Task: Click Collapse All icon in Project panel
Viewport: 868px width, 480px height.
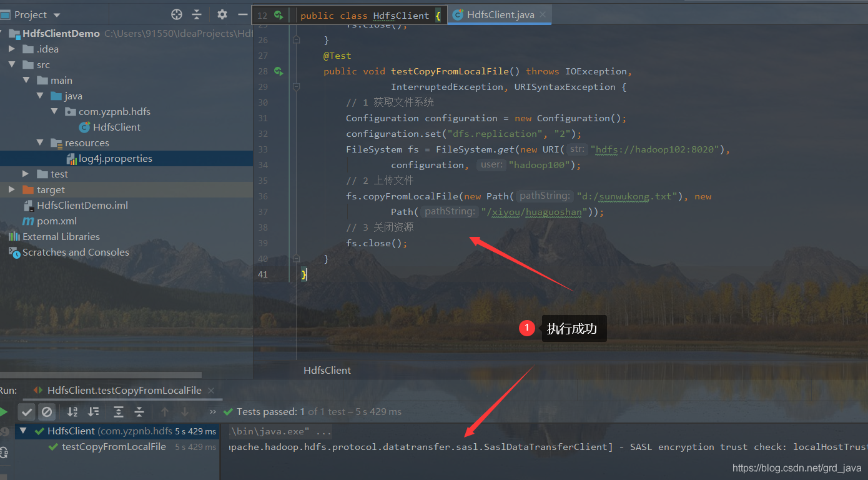Action: click(197, 14)
